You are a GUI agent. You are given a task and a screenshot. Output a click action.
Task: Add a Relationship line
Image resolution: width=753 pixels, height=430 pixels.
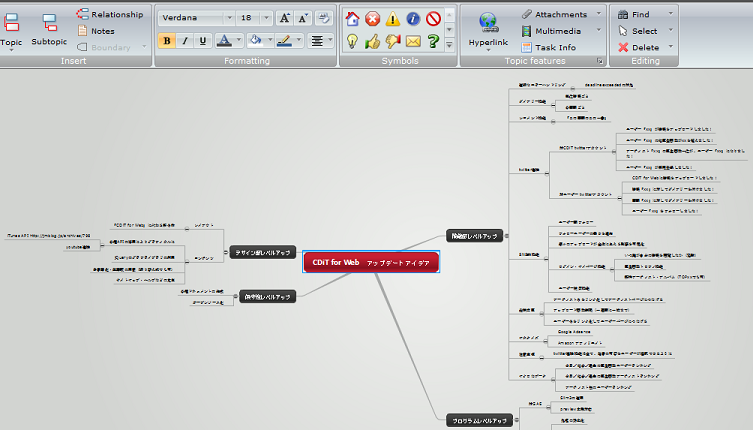point(109,14)
